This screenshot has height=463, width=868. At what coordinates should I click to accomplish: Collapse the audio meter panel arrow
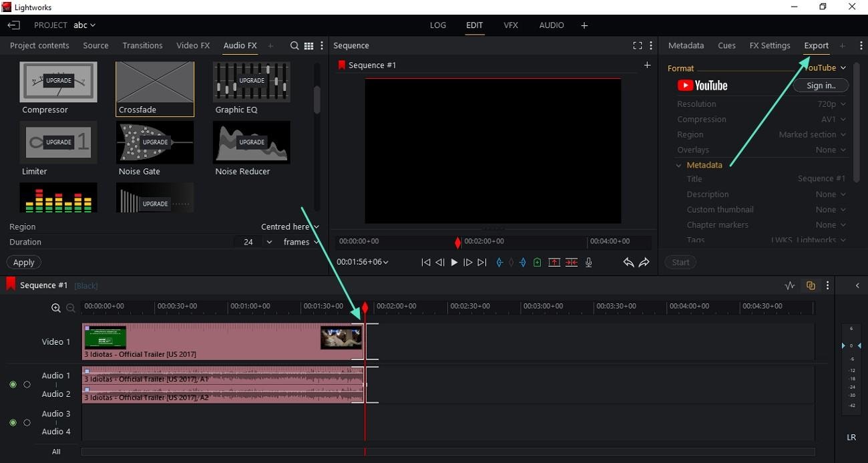pyautogui.click(x=858, y=286)
